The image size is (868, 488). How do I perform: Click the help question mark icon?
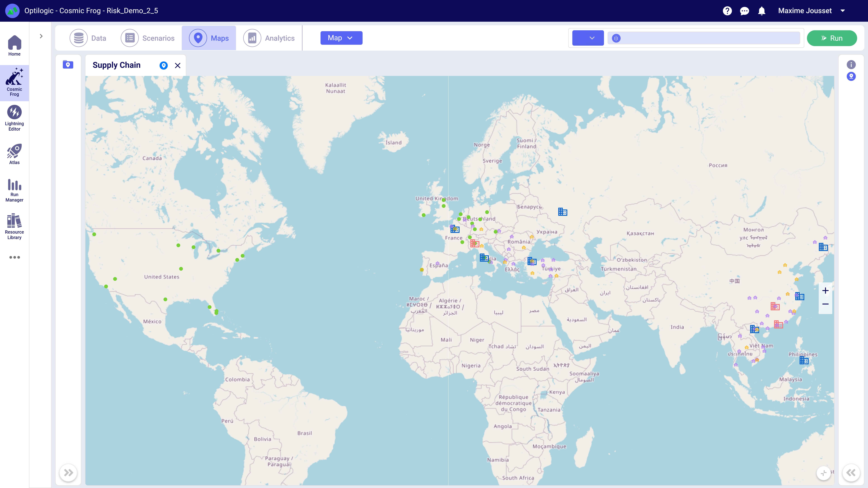727,11
